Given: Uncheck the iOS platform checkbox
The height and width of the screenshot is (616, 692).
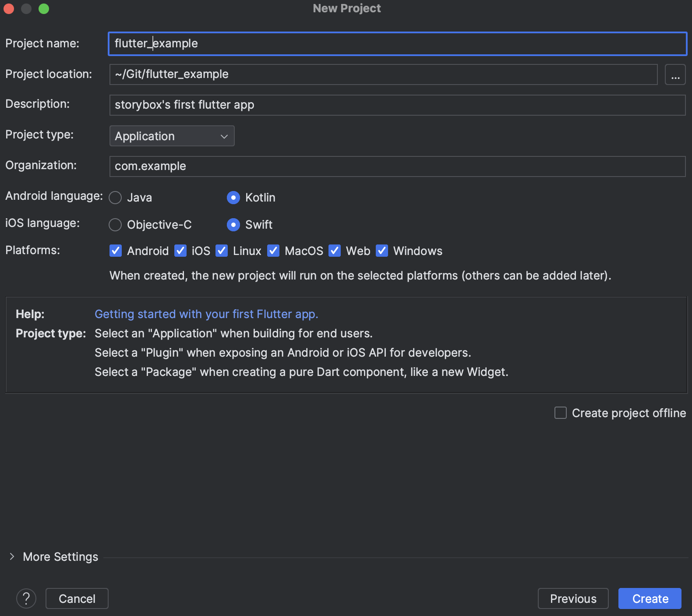Looking at the screenshot, I should [180, 251].
